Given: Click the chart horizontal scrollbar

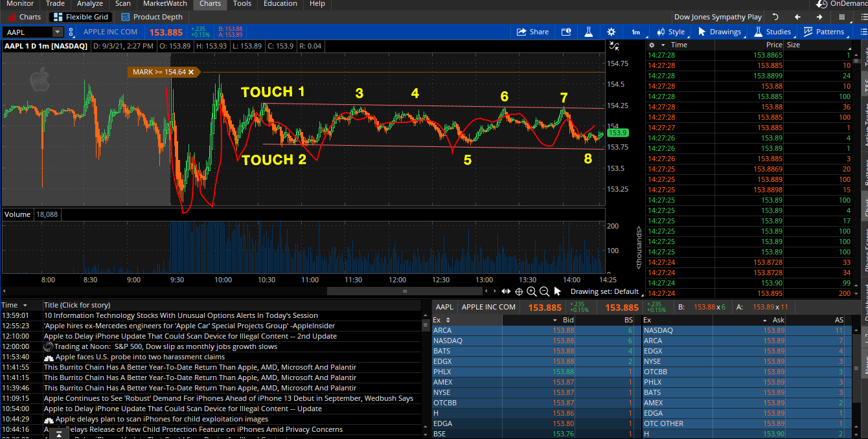Looking at the screenshot, I should tap(405, 291).
